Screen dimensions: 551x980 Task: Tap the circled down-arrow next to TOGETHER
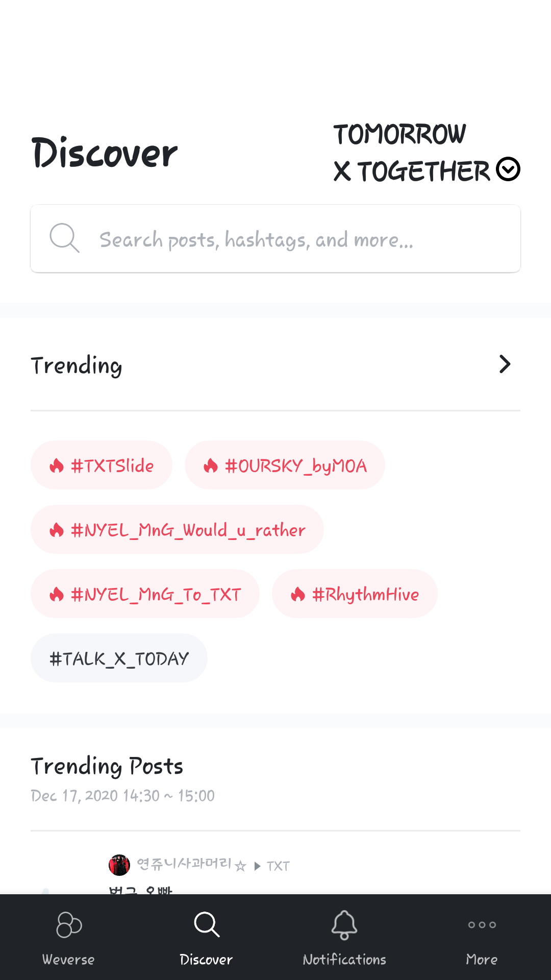[508, 169]
